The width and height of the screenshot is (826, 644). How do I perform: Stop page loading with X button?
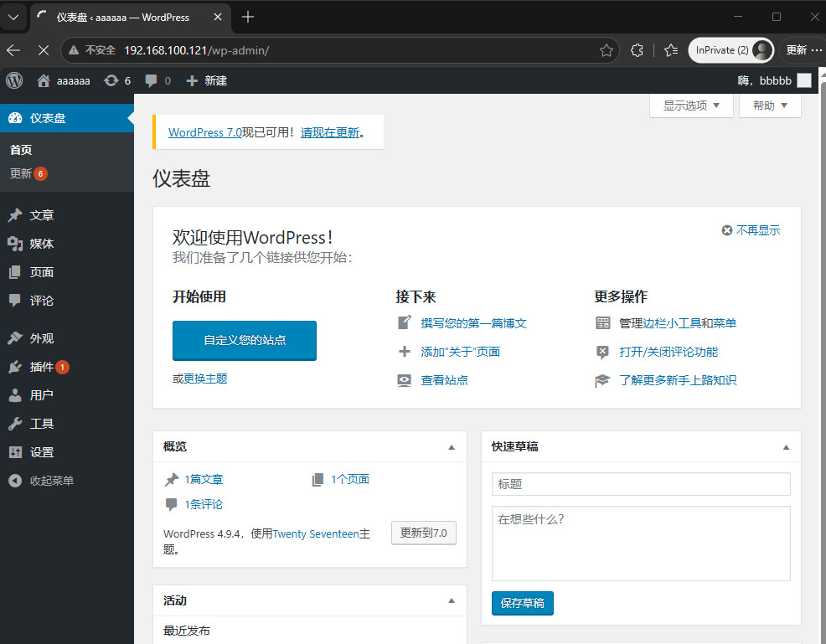[x=44, y=50]
